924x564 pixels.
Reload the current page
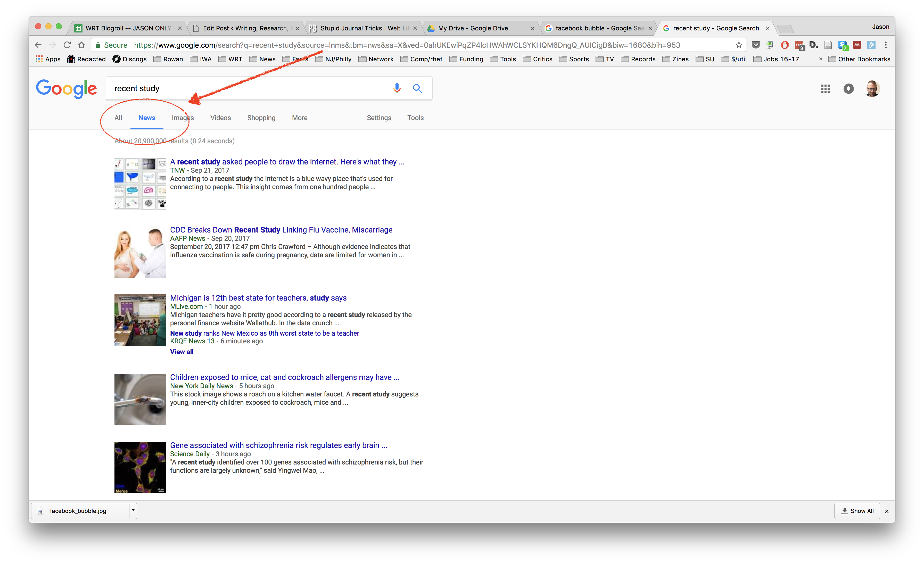pos(67,45)
